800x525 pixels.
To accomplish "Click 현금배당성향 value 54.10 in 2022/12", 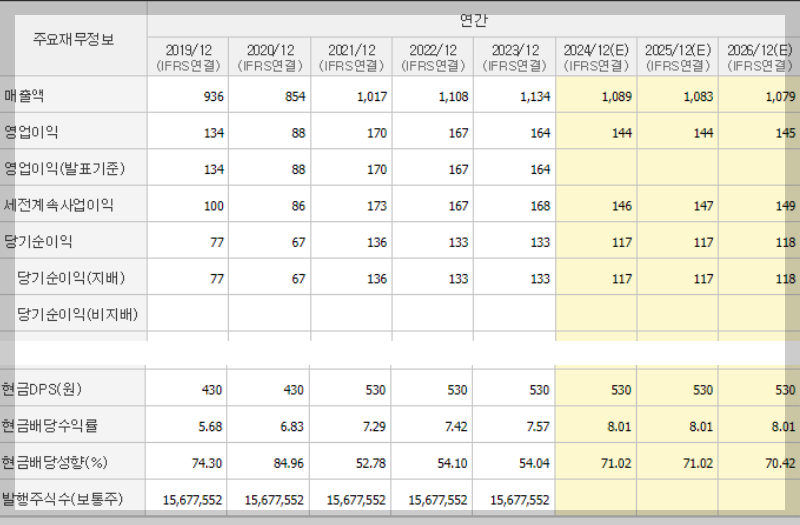I will click(x=452, y=463).
